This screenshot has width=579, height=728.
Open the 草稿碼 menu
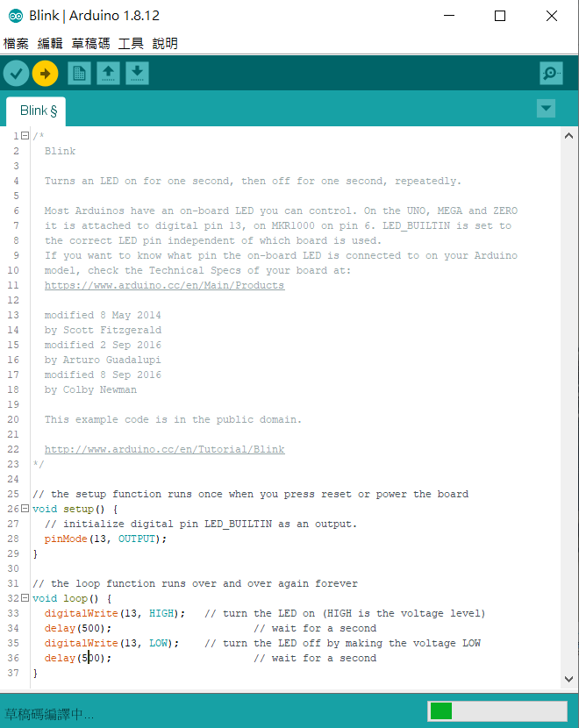tap(90, 43)
